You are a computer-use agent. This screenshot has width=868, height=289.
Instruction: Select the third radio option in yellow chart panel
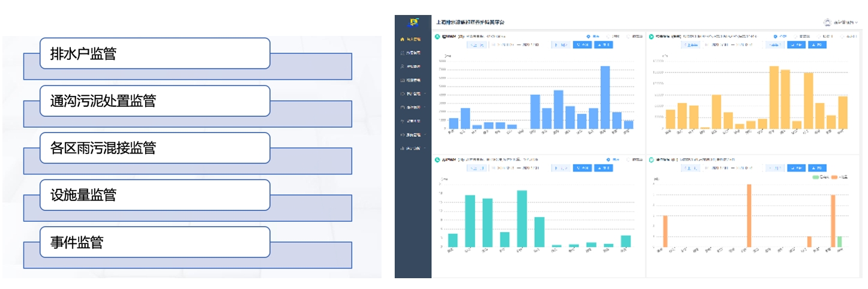point(819,37)
